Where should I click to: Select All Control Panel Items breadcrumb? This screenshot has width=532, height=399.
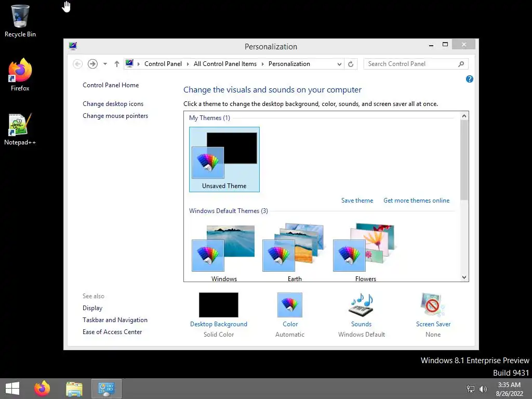(225, 64)
